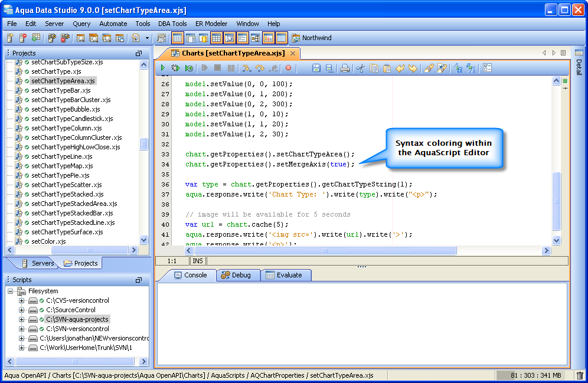Run the script with green play icon

[163, 68]
